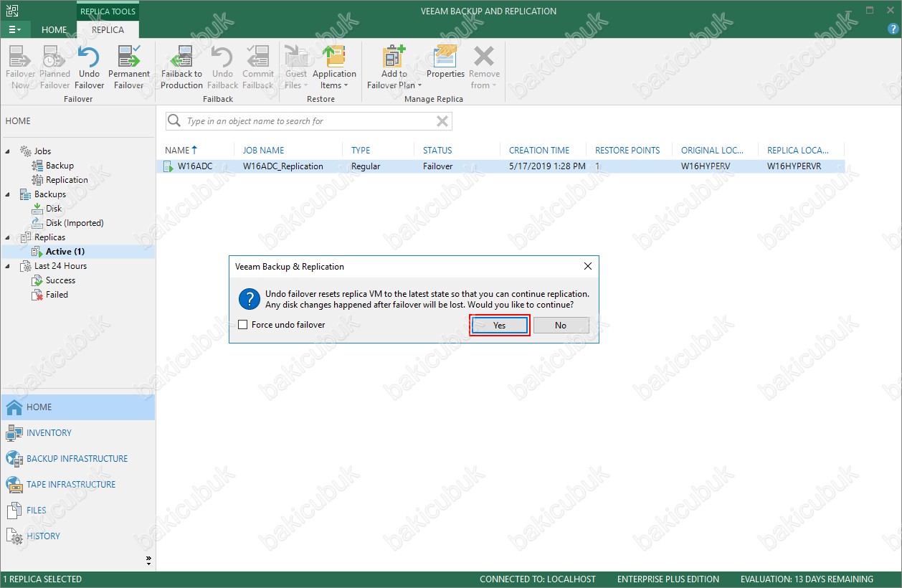The width and height of the screenshot is (902, 588).
Task: Select Last 24 Hours tree item
Action: click(x=60, y=266)
